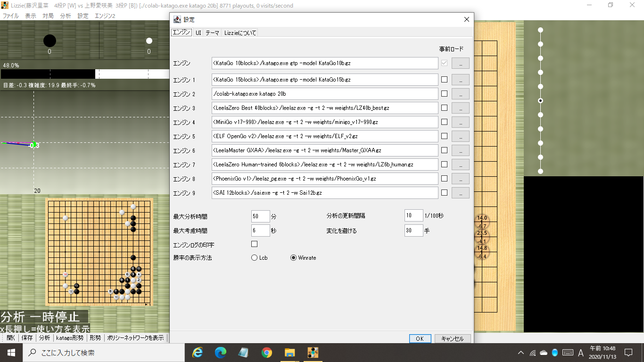This screenshot has height=362, width=644.
Task: Open Microsoft Edge legacy from taskbar
Action: (x=197, y=352)
